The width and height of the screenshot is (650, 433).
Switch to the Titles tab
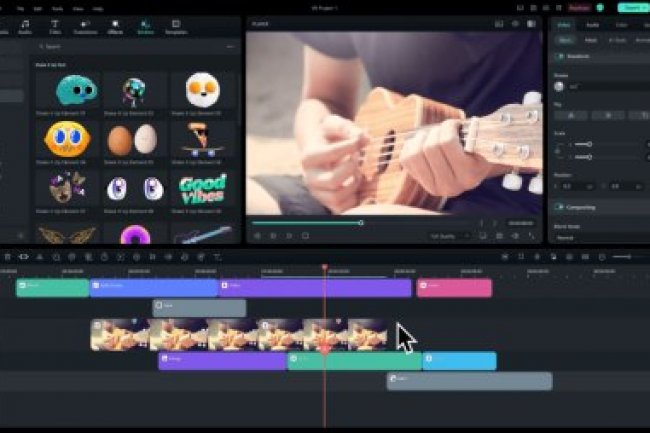[55, 27]
